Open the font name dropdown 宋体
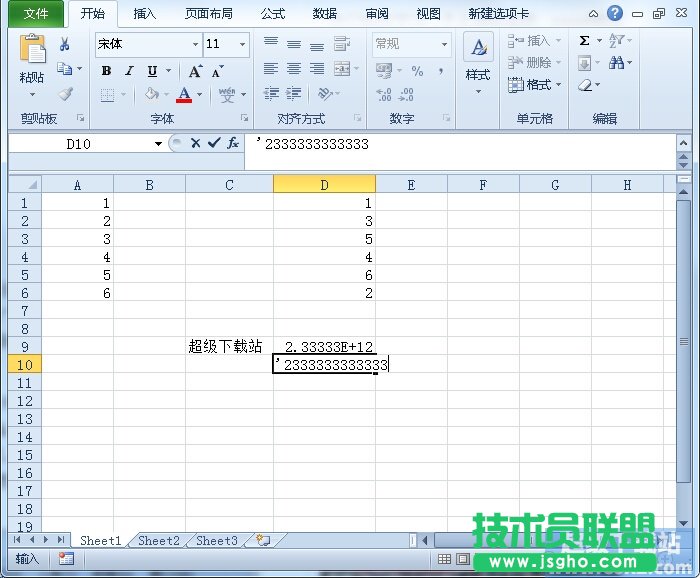700x578 pixels. point(195,44)
